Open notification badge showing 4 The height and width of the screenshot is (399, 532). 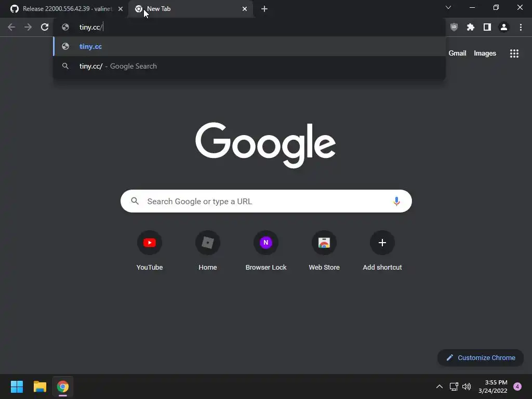pos(517,387)
